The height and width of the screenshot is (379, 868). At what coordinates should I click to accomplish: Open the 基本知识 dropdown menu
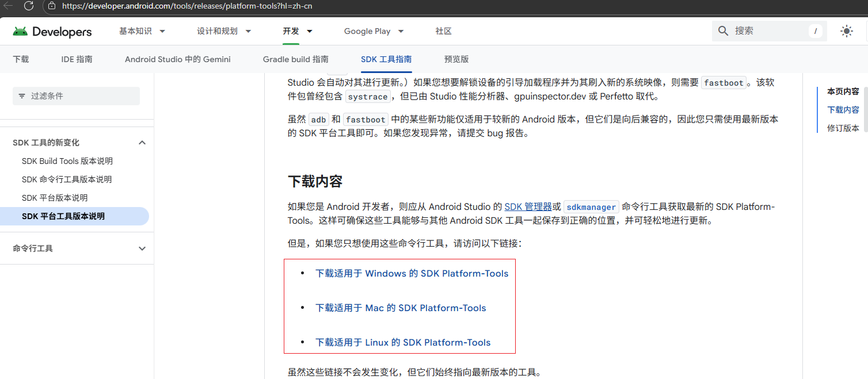coord(162,31)
